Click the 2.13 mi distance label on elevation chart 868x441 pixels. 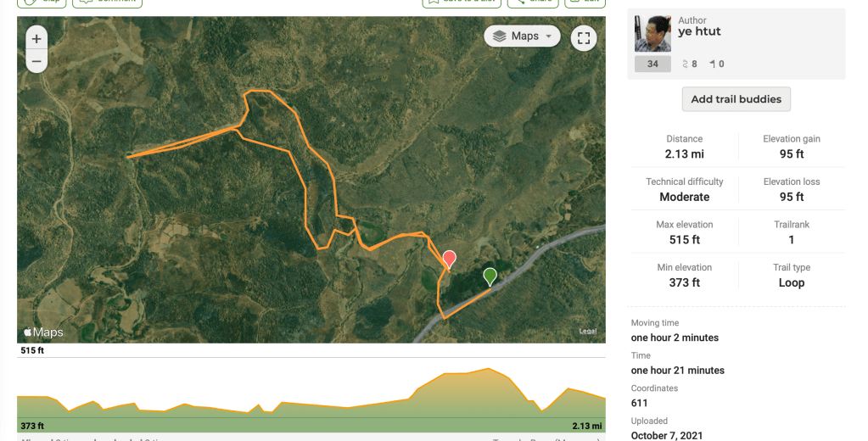pos(587,426)
